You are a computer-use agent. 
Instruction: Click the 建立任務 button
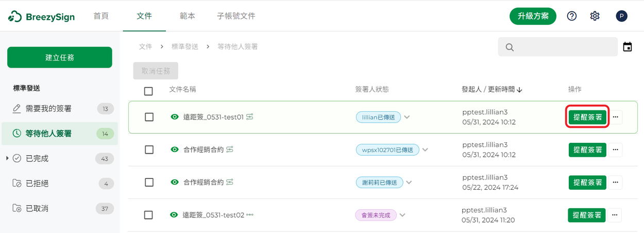click(60, 57)
